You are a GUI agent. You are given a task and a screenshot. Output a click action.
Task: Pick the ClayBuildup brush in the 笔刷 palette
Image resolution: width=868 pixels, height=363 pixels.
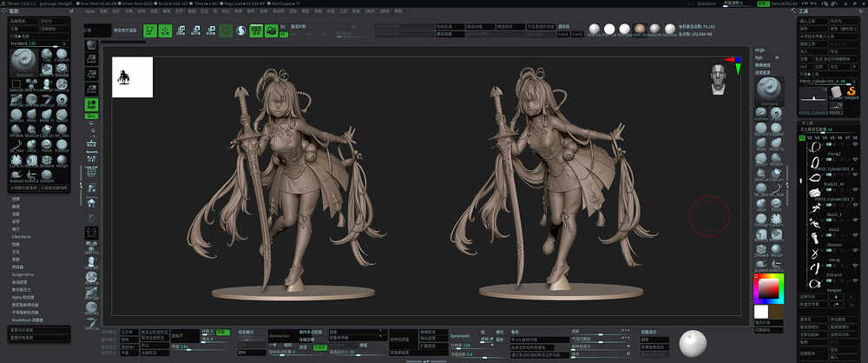[62, 55]
